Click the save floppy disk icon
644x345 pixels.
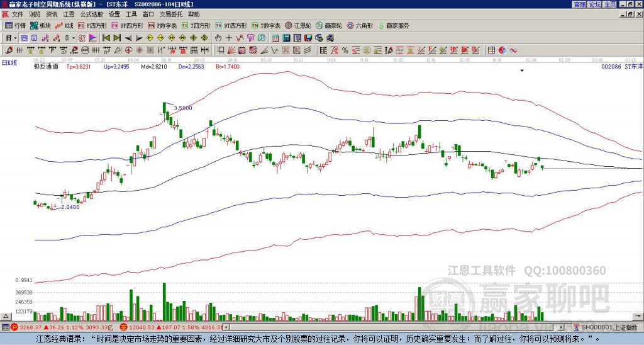coord(308,38)
